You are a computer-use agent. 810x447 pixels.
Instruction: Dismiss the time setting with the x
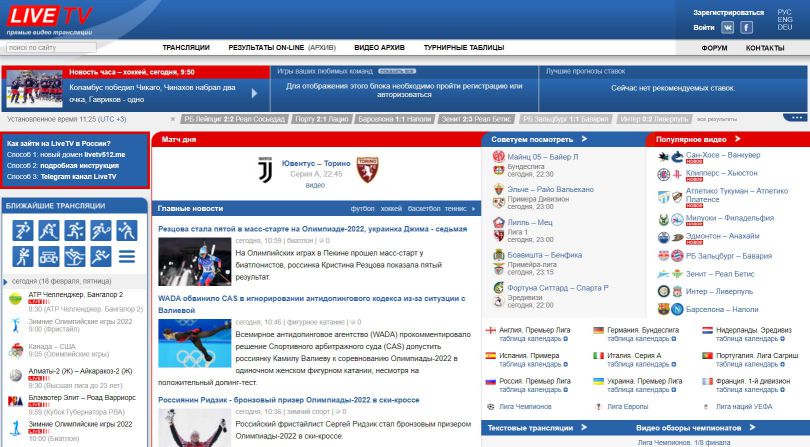(173, 119)
